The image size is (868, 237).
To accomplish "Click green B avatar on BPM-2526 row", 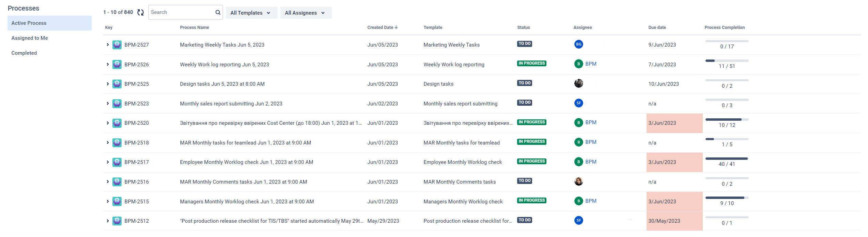I will 578,64.
